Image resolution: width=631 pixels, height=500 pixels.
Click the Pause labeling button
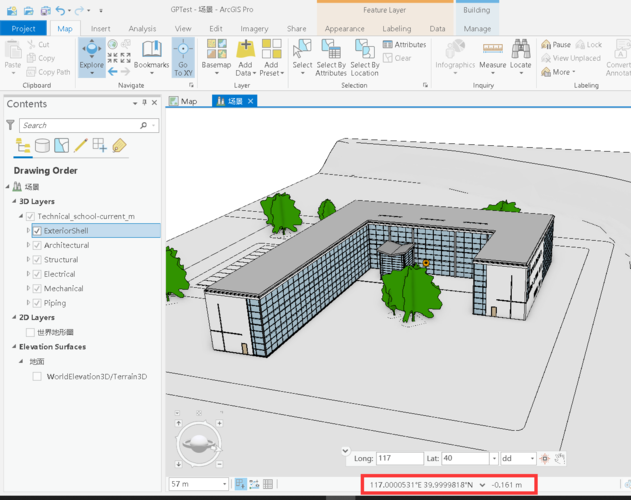click(556, 45)
